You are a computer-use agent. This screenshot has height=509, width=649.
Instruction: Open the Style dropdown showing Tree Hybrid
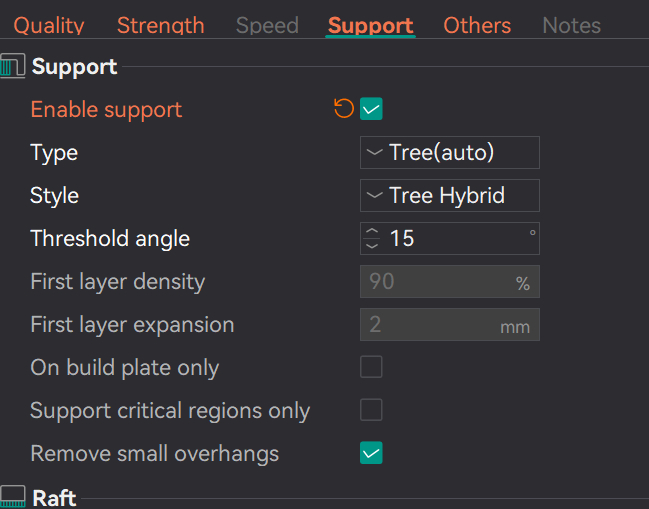450,195
